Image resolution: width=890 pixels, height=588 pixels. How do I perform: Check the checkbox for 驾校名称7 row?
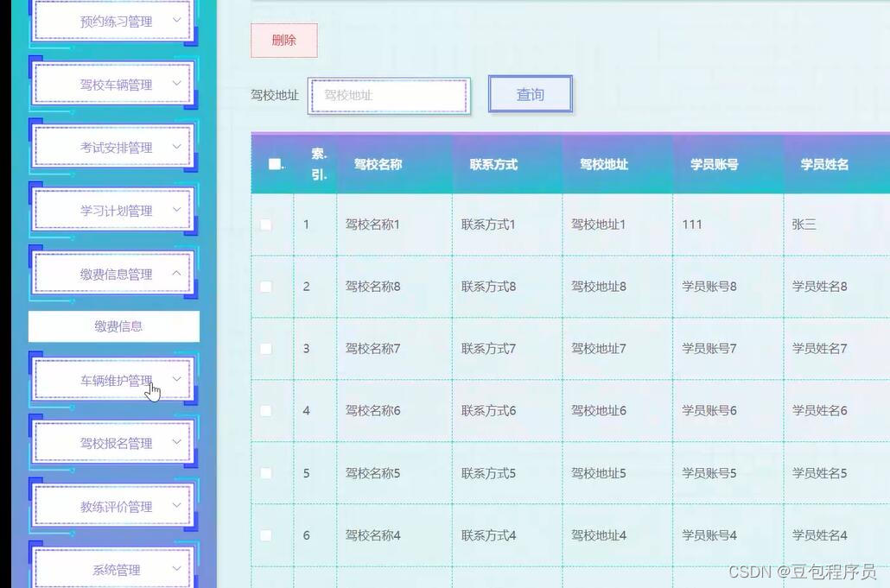click(266, 348)
